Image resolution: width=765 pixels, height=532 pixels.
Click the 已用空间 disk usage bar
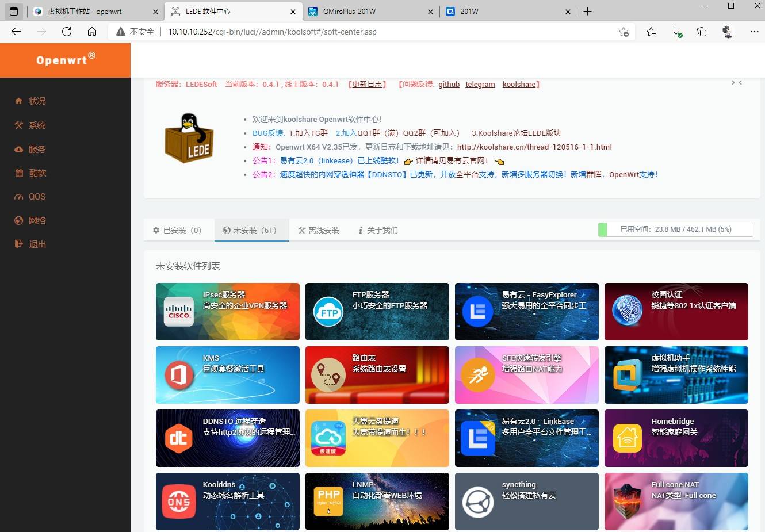tap(676, 229)
